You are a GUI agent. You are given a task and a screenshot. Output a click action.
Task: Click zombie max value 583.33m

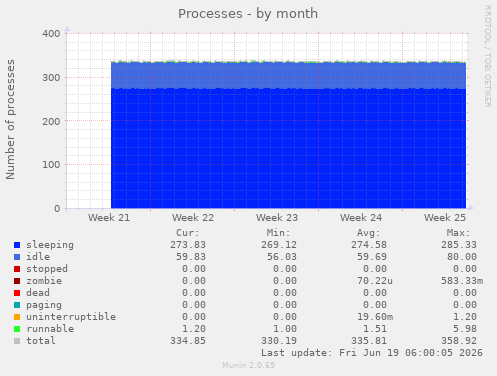coord(462,281)
